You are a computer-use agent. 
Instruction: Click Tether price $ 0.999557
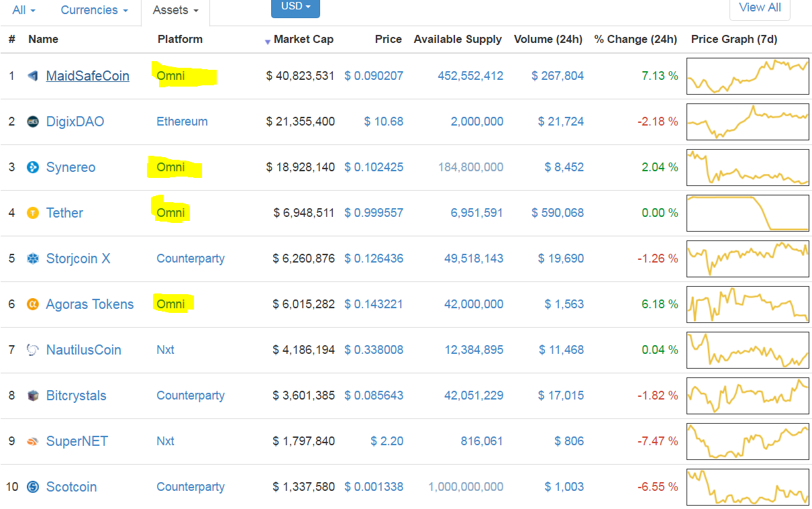coord(374,213)
